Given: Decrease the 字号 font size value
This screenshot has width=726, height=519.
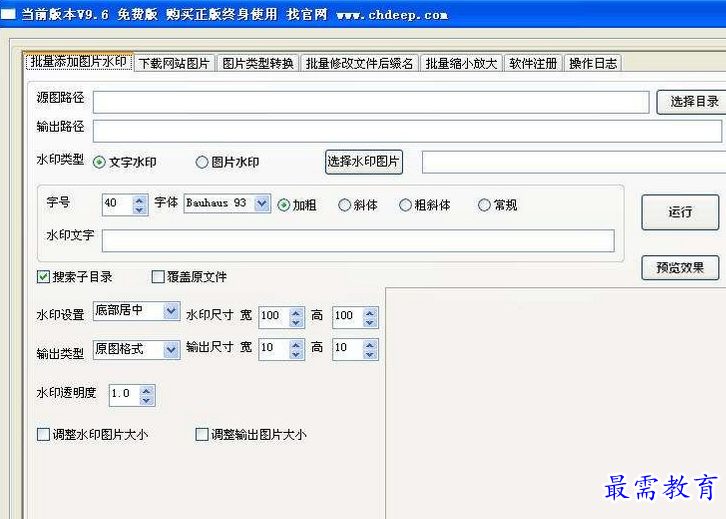Looking at the screenshot, I should click(x=139, y=210).
